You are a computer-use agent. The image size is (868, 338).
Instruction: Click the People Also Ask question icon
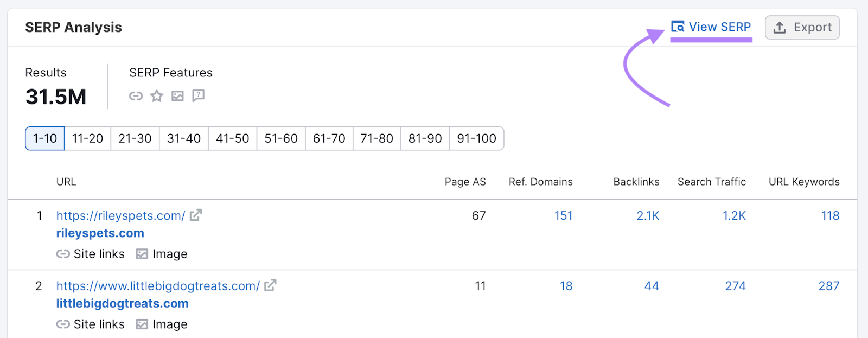coord(197,96)
